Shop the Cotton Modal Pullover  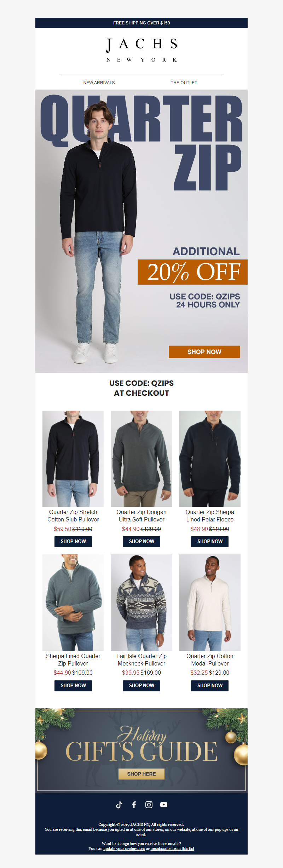pyautogui.click(x=210, y=686)
